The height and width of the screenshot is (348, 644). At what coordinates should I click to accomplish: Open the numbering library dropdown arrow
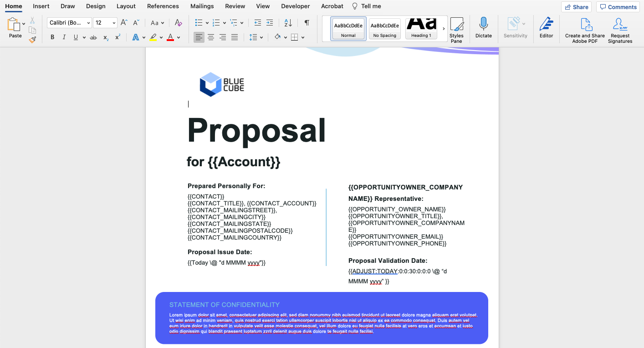pos(225,23)
